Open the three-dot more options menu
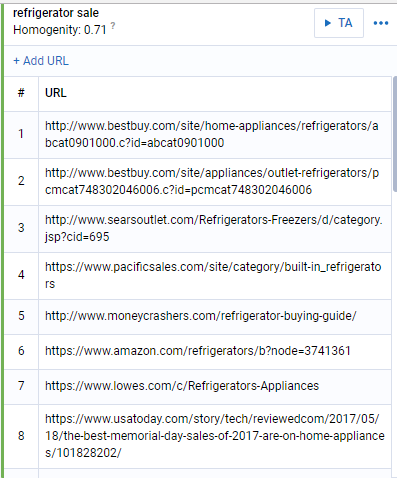397x478 pixels. click(381, 23)
